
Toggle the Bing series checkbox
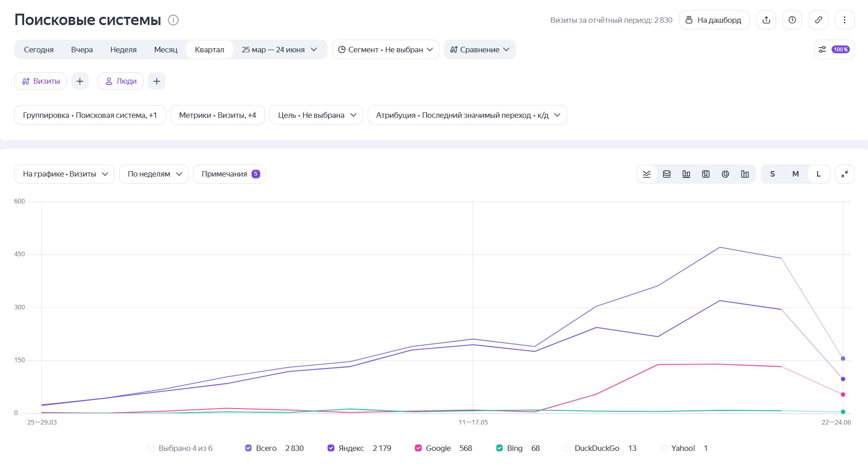[x=499, y=448]
